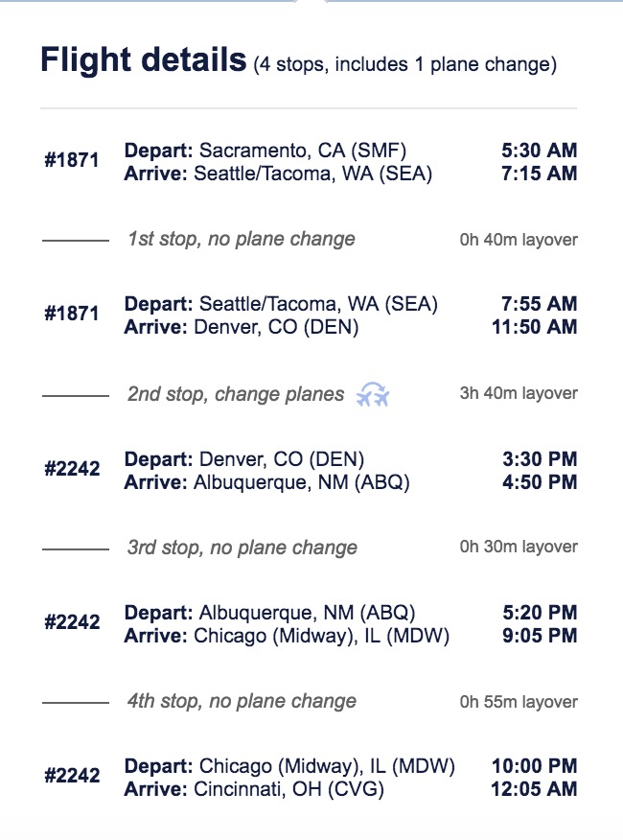Viewport: 623px width, 840px height.
Task: Select the Depart Denver, CO (DEN) line
Action: click(244, 459)
